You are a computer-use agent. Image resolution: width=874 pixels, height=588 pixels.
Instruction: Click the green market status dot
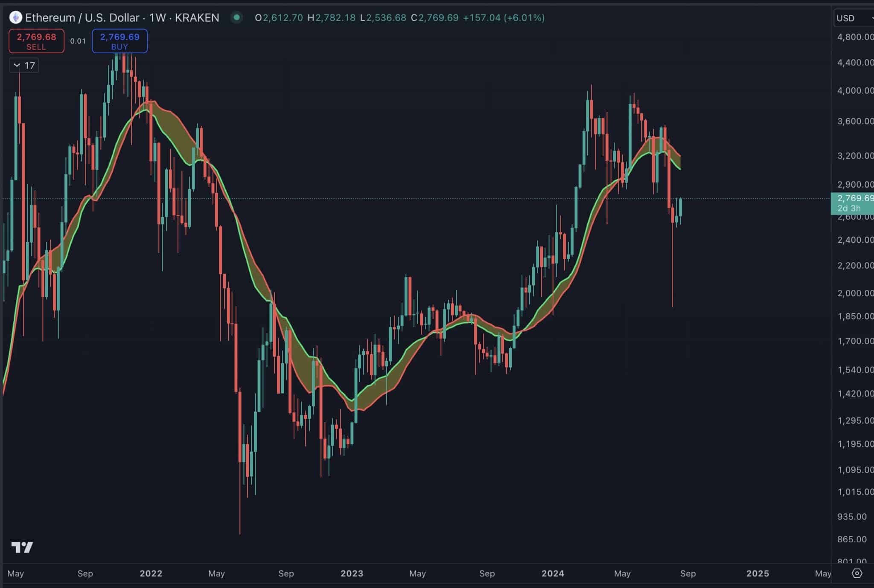(236, 17)
